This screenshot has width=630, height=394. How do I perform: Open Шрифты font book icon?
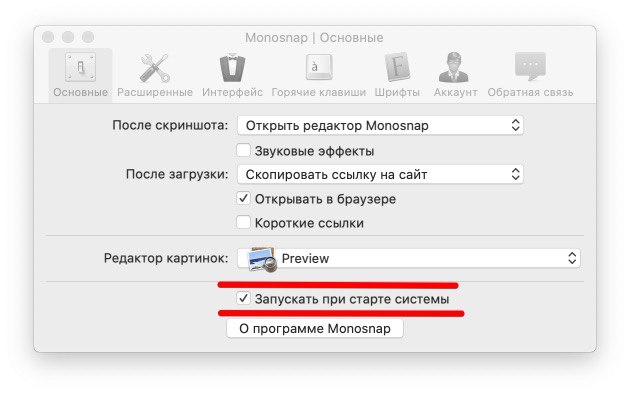(397, 67)
